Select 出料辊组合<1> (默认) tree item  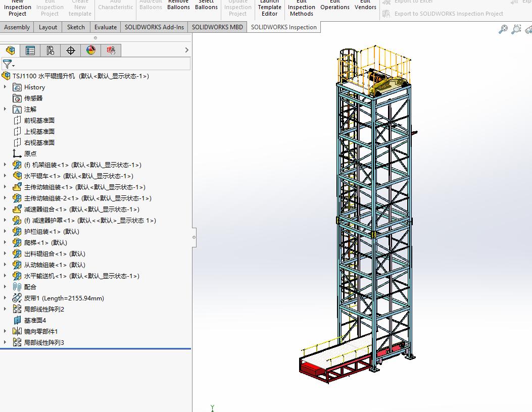point(55,253)
